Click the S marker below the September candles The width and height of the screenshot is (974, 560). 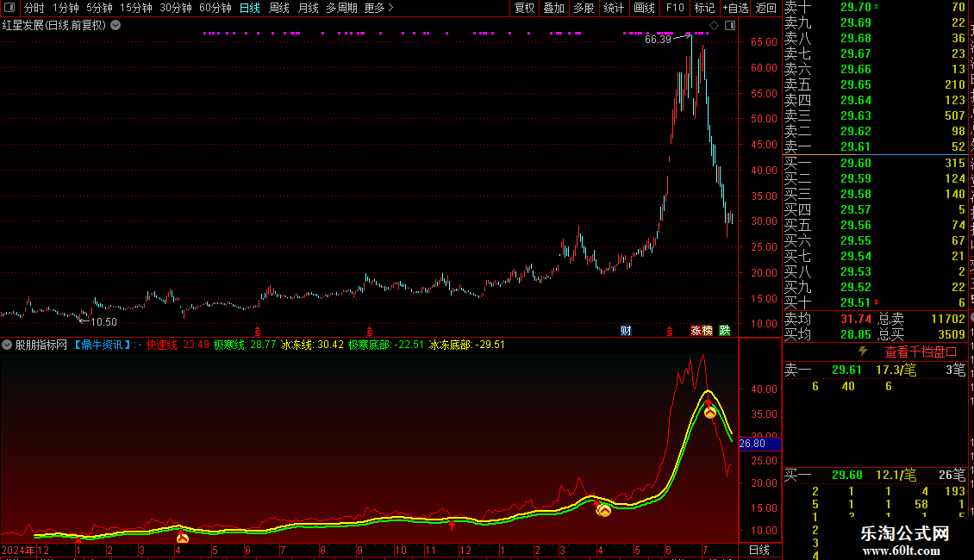click(x=370, y=333)
